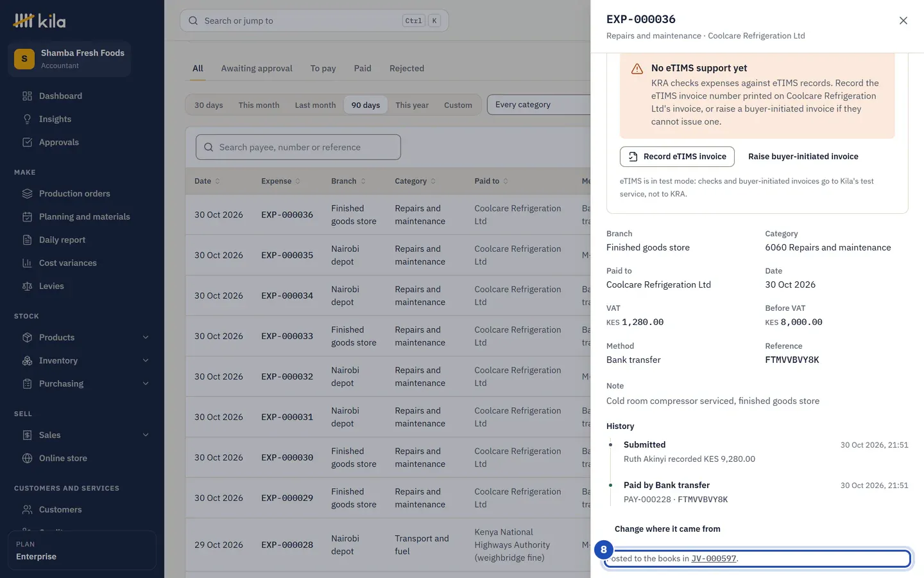Open the Levies scales icon
Viewport: 924px width, 578px height.
(27, 286)
